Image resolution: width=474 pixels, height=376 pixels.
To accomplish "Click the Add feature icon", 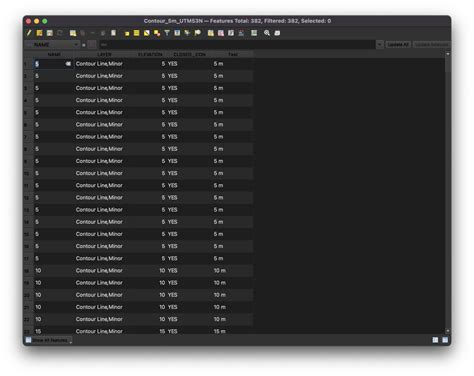I will pyautogui.click(x=73, y=33).
